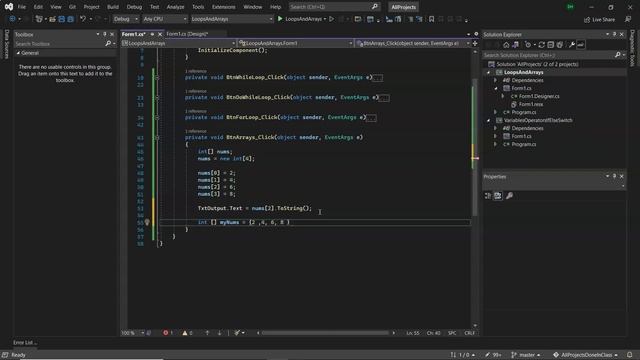Image resolution: width=640 pixels, height=360 pixels.
Task: Close the Form1.cs editor tab
Action: pyautogui.click(x=160, y=34)
